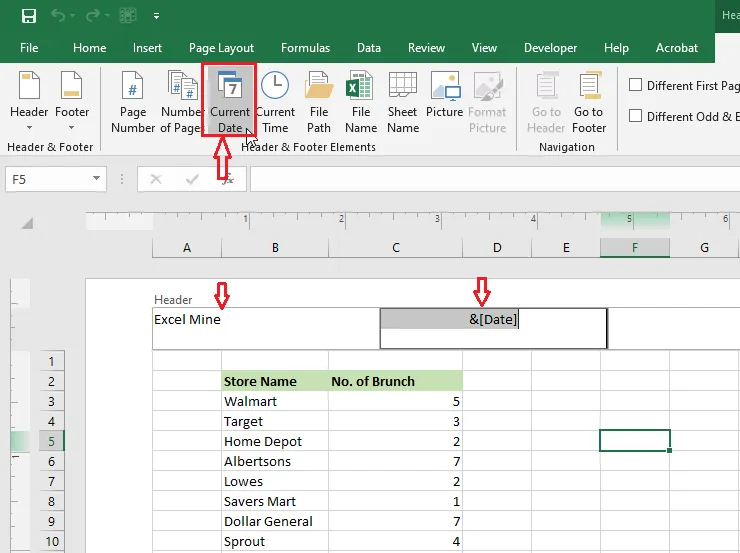Insert Current Date element
The image size is (740, 553).
229,101
